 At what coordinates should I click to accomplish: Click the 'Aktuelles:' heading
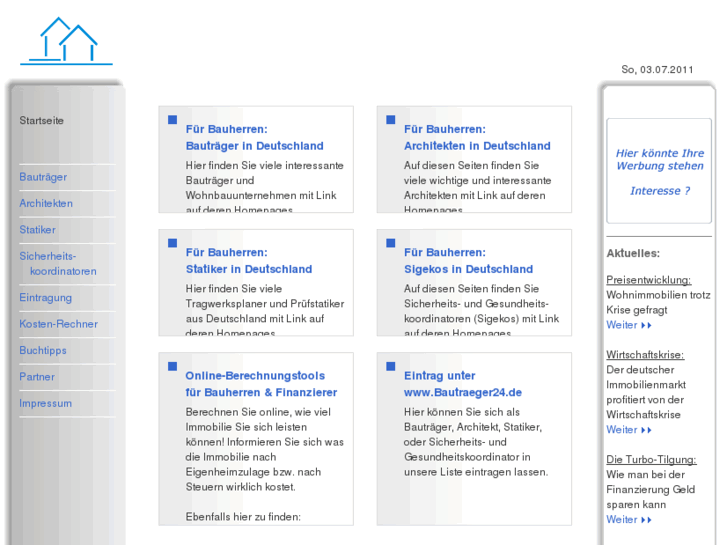[x=633, y=253]
